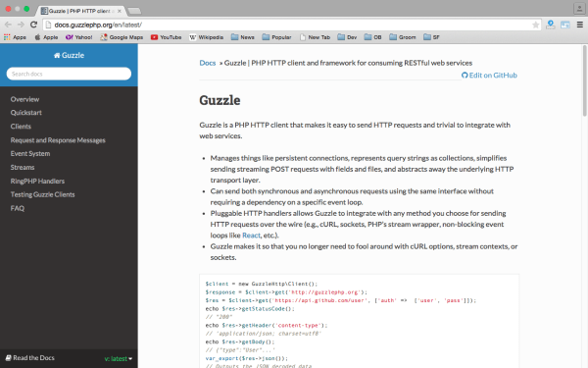
Task: Click the page vertical scrollbar
Action: (x=585, y=80)
